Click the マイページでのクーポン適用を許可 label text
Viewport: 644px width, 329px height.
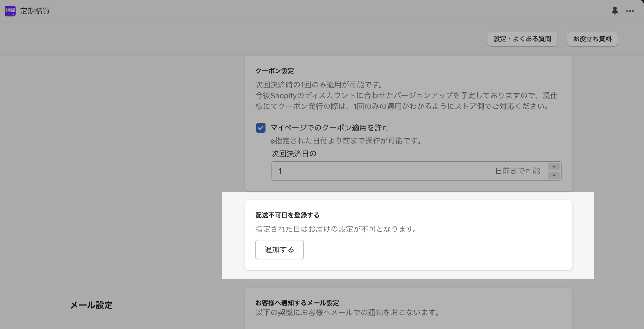tap(330, 128)
